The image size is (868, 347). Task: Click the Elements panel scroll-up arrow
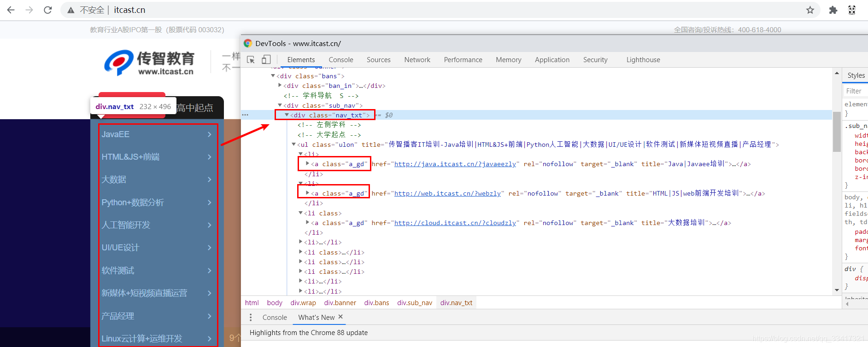(837, 73)
